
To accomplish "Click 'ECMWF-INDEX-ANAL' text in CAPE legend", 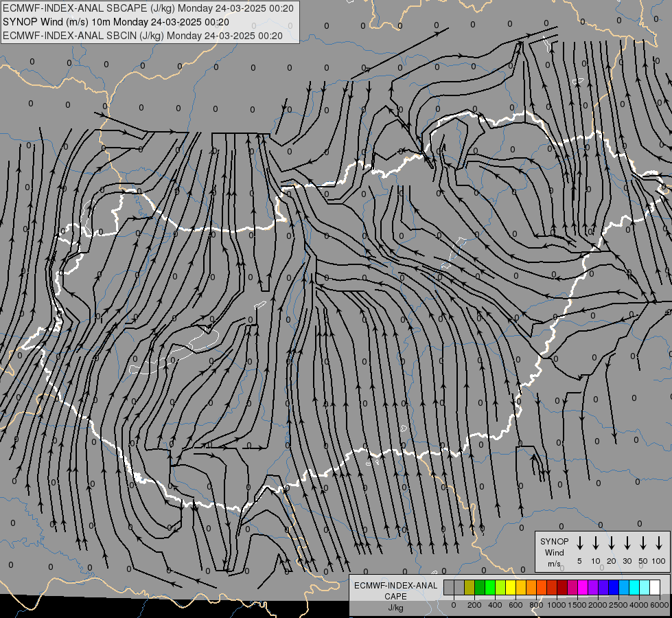I will pyautogui.click(x=395, y=586).
